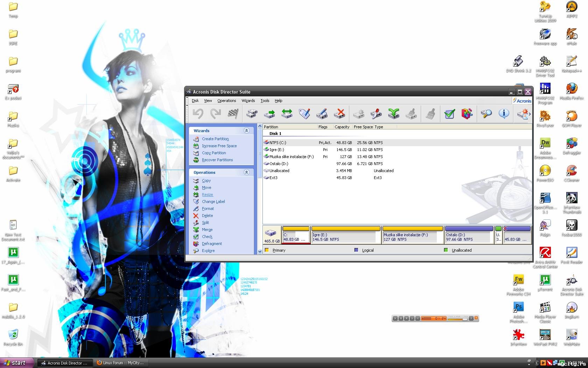Click the Defragment operation in sidebar
The width and height of the screenshot is (588, 368).
212,244
